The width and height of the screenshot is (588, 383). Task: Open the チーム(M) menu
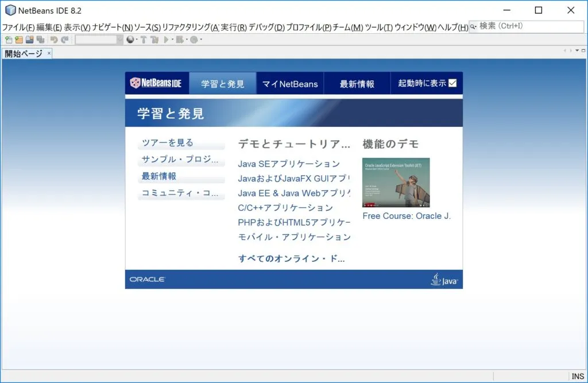(348, 28)
